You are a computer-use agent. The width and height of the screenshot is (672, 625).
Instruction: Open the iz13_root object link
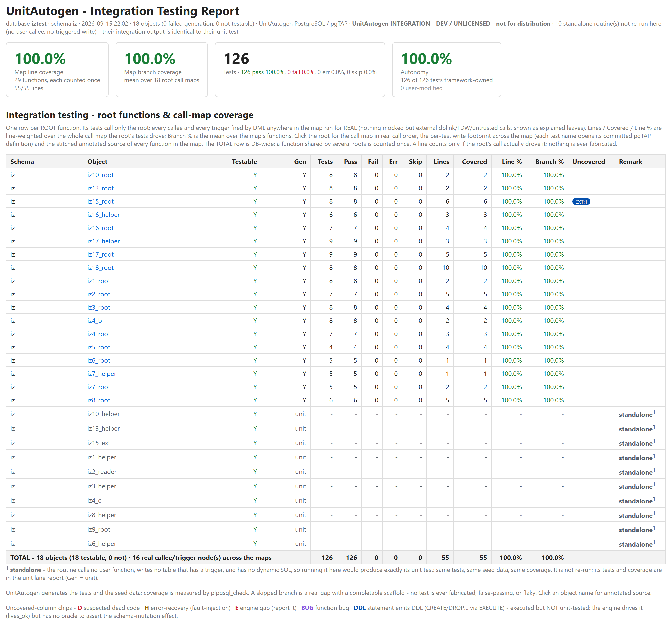(x=100, y=188)
